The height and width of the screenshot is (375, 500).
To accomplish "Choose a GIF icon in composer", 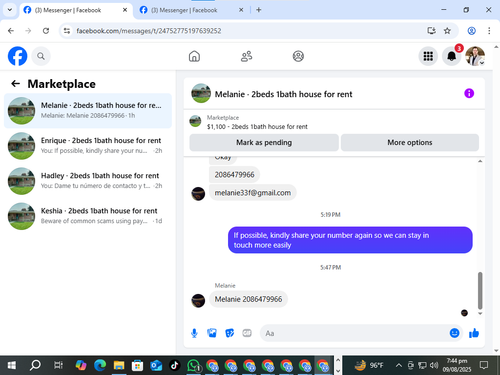I will click(x=247, y=333).
